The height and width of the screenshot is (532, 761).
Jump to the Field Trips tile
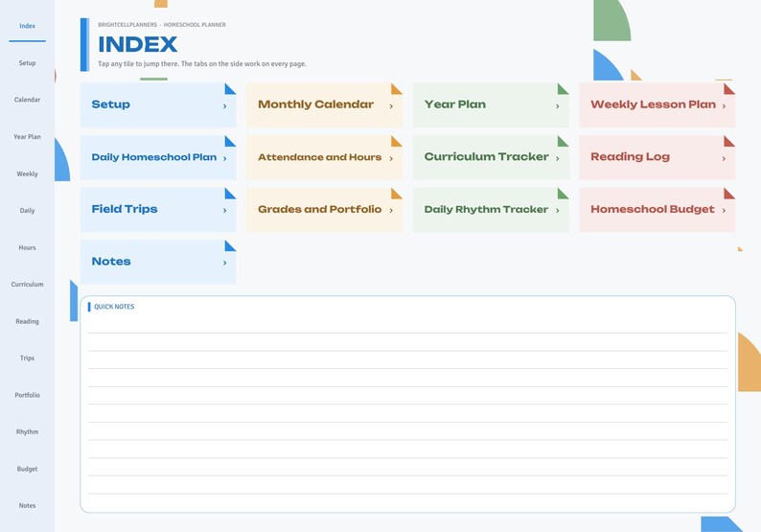point(158,210)
